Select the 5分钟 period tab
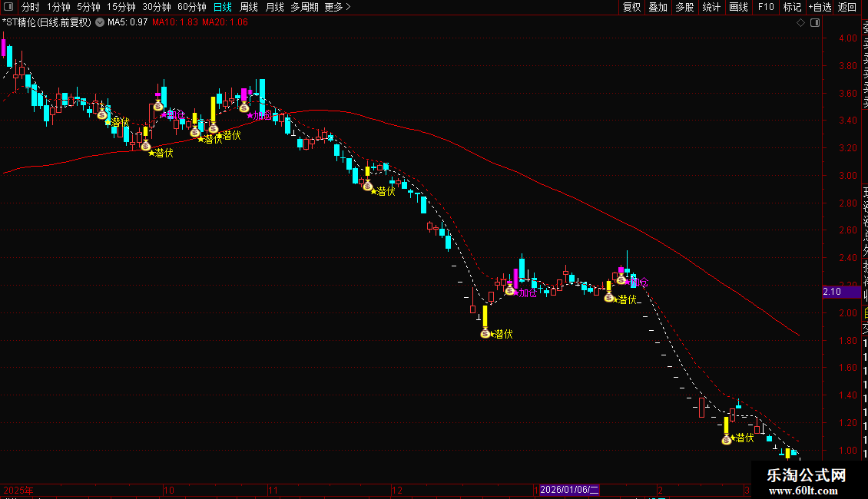Screen dimensions: 868x499 pos(88,7)
